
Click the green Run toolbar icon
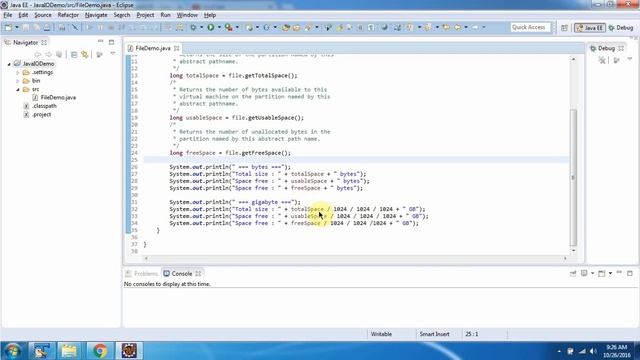tap(211, 27)
